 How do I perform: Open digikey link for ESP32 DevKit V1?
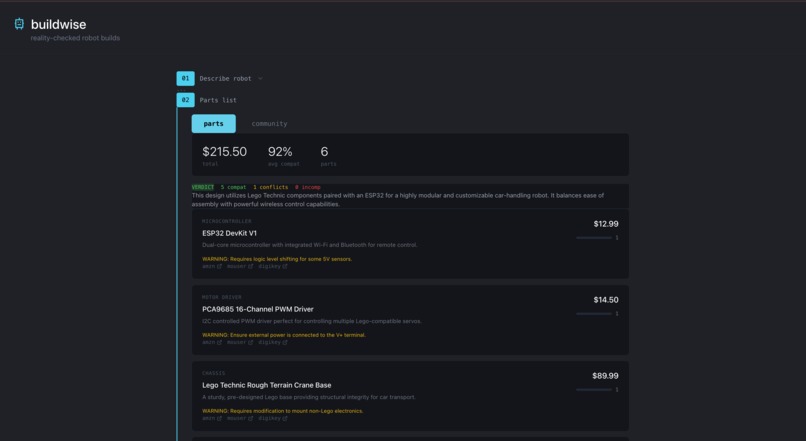coord(272,266)
